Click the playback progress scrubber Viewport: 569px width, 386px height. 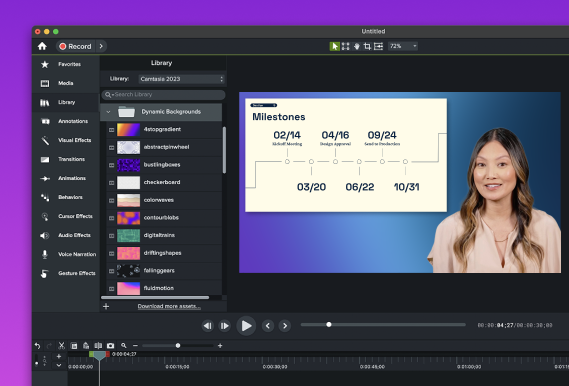tap(329, 325)
